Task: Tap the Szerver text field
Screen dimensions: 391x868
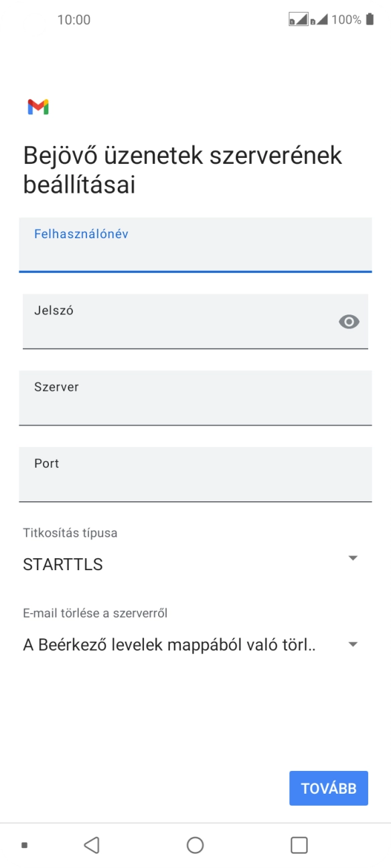Action: 195,398
